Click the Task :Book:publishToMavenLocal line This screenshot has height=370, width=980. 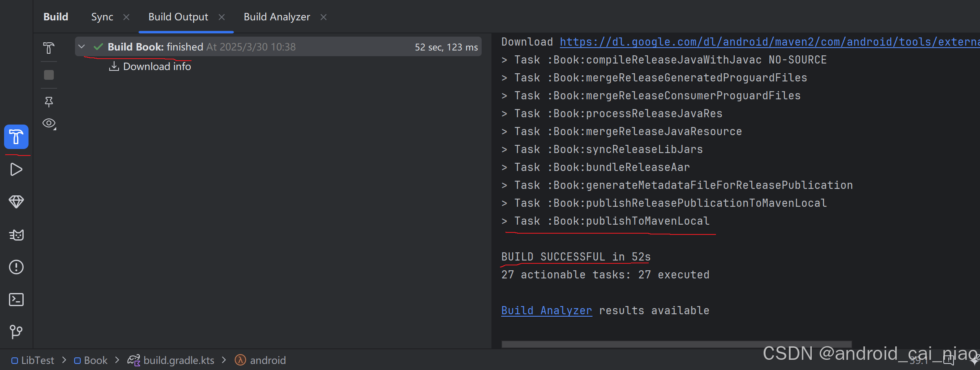[606, 221]
